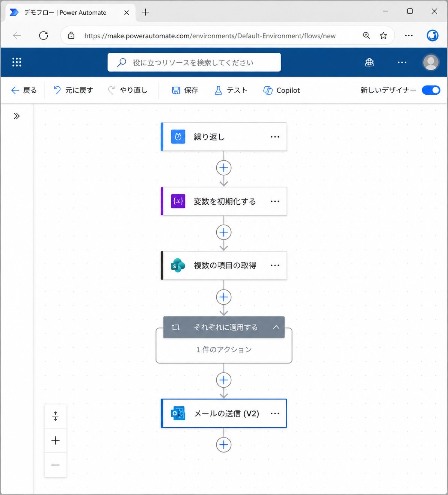Click the browser back arrow

point(17,36)
